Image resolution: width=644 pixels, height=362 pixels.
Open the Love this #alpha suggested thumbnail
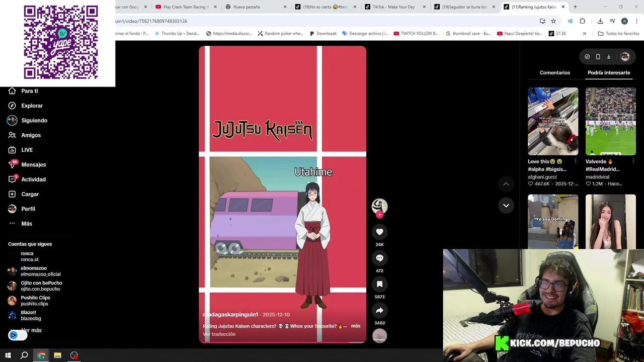pos(553,121)
